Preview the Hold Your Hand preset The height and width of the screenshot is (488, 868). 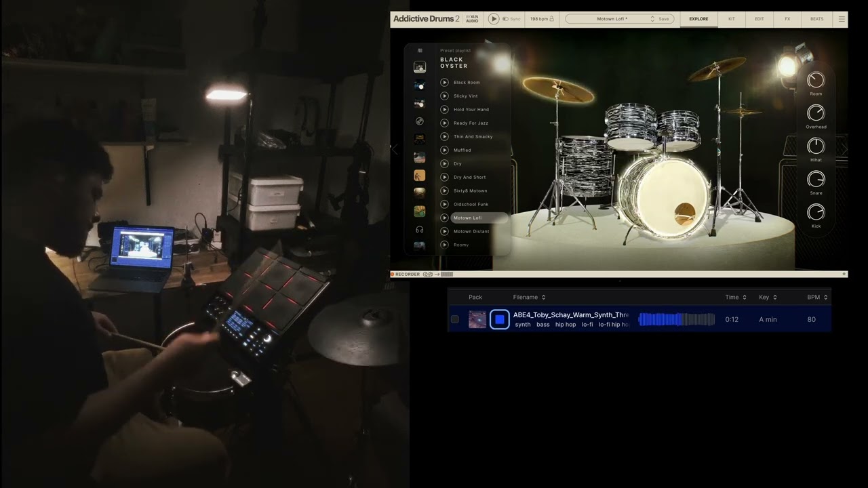pos(444,109)
